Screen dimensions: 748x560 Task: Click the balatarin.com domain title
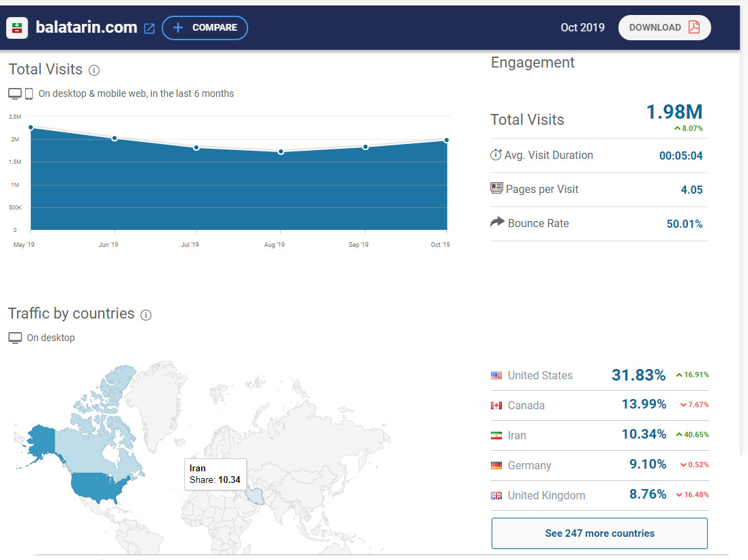(x=87, y=27)
